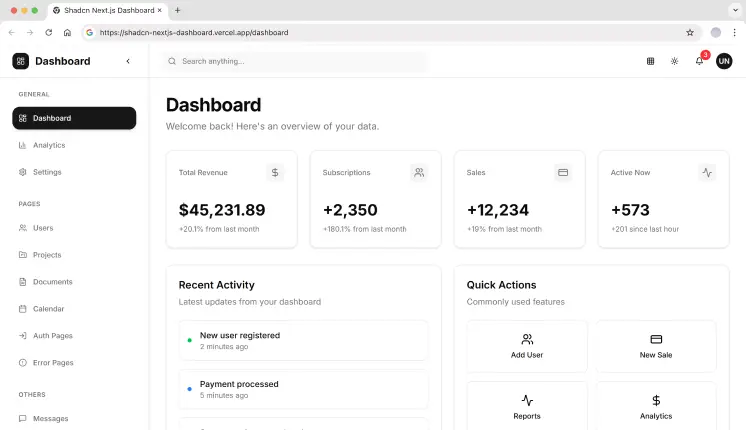Open a new browser tab with plus
746x430 pixels.
point(177,10)
